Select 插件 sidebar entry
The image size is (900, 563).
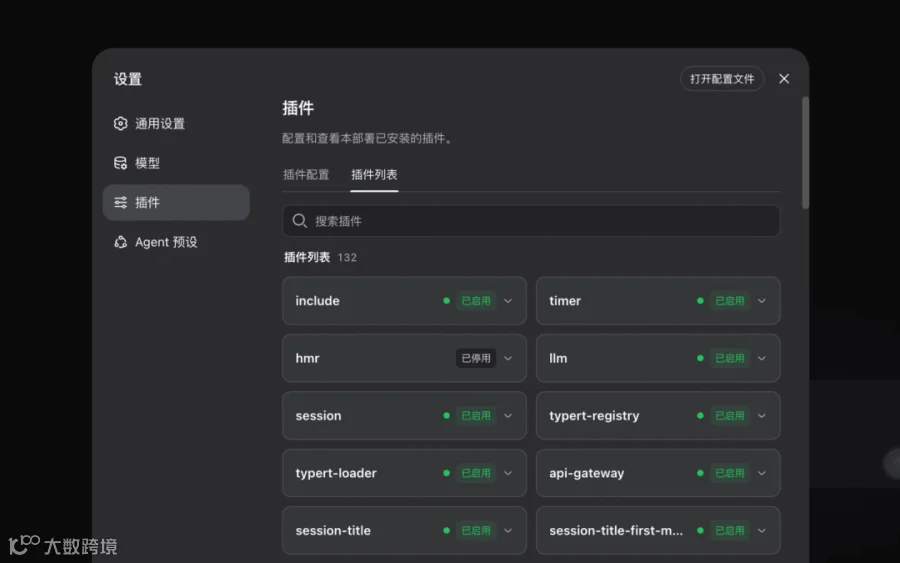point(176,202)
